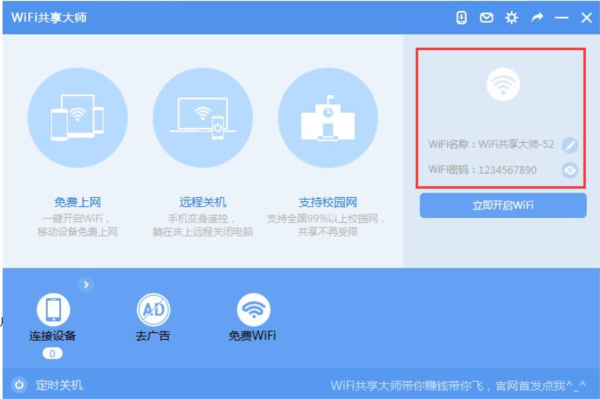Click the 立即开启WiFi button
Image resolution: width=600 pixels, height=399 pixels.
click(503, 205)
